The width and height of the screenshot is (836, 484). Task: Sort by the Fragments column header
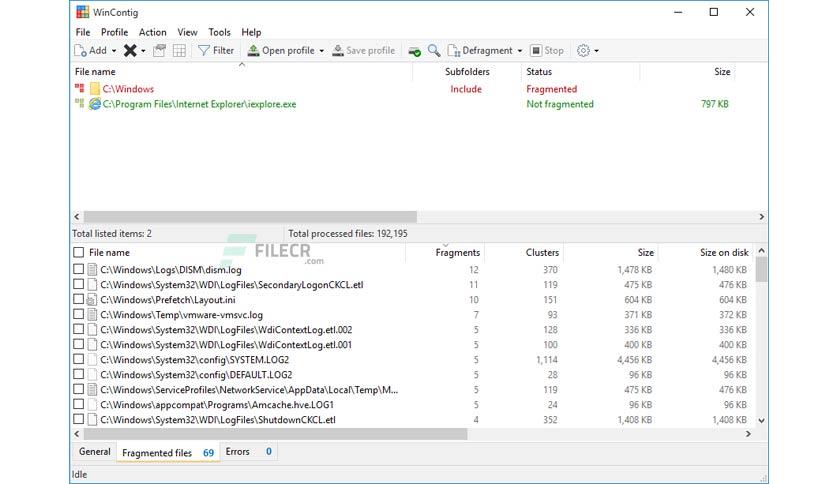[445, 252]
